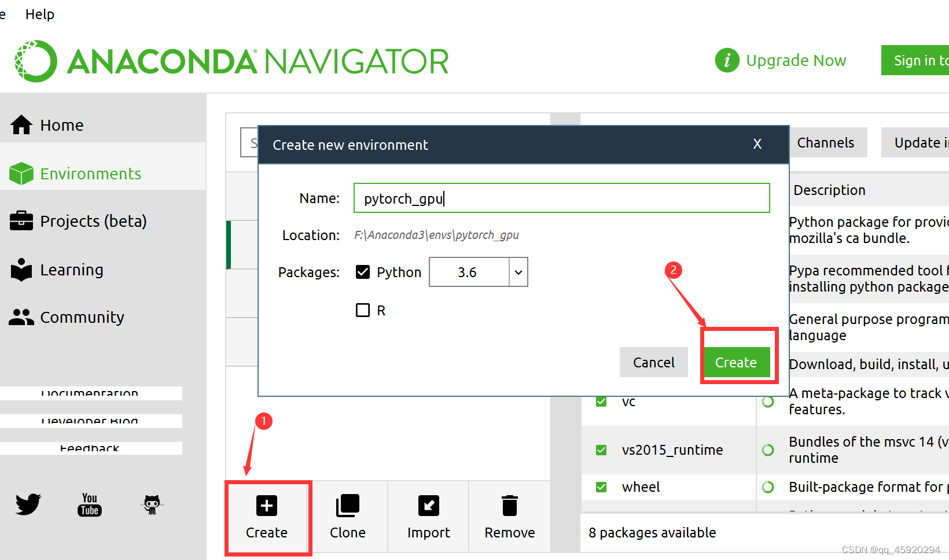Select the wheel package name
949x560 pixels.
coord(641,487)
